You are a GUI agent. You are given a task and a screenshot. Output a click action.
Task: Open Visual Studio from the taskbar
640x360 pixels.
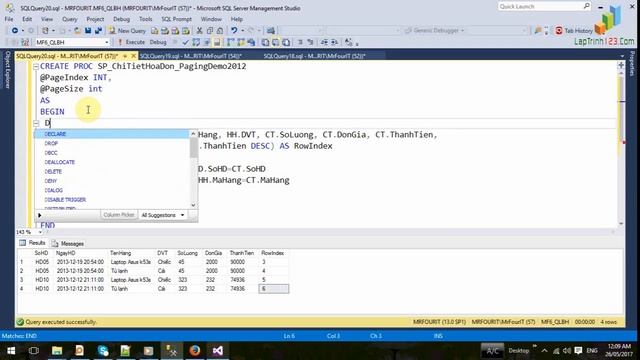(218, 351)
